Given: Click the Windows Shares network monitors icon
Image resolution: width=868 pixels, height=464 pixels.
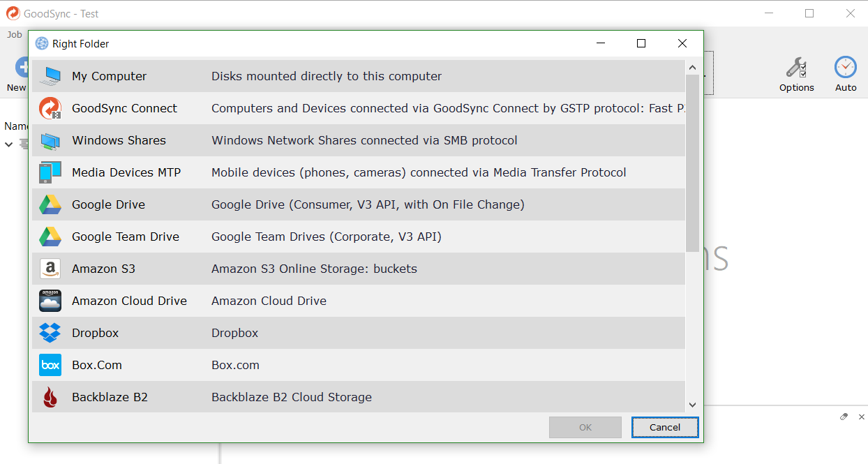Looking at the screenshot, I should 50,140.
